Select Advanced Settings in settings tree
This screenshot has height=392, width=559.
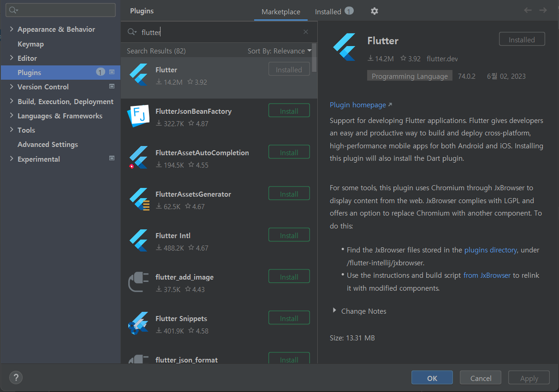(48, 144)
